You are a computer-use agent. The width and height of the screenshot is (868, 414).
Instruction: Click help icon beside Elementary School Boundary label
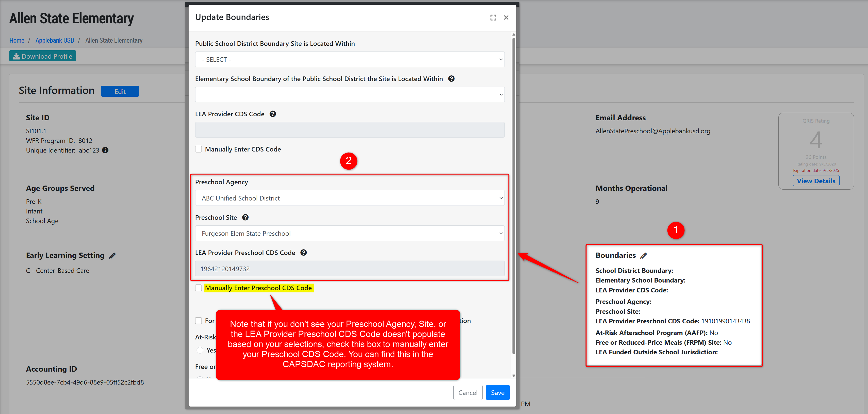[x=451, y=78]
